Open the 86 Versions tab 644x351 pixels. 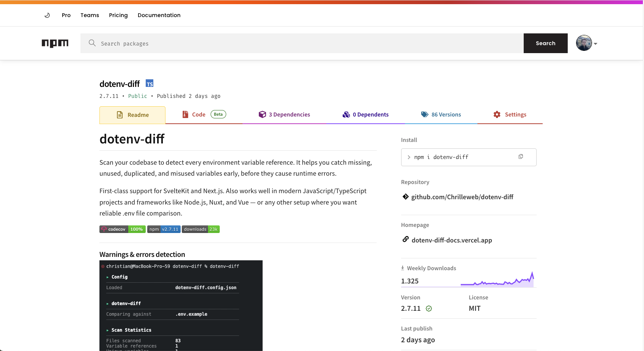tap(441, 115)
